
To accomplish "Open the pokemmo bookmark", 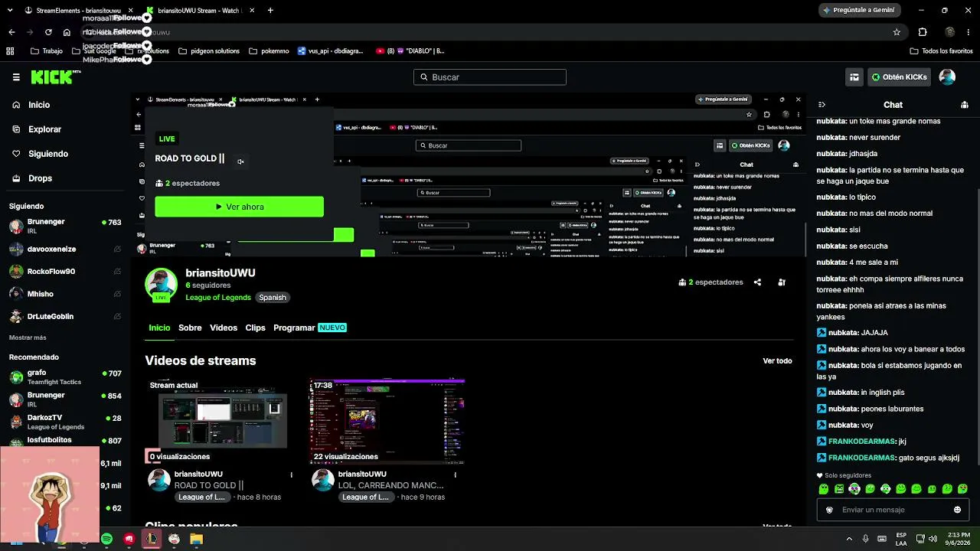I will pyautogui.click(x=269, y=51).
